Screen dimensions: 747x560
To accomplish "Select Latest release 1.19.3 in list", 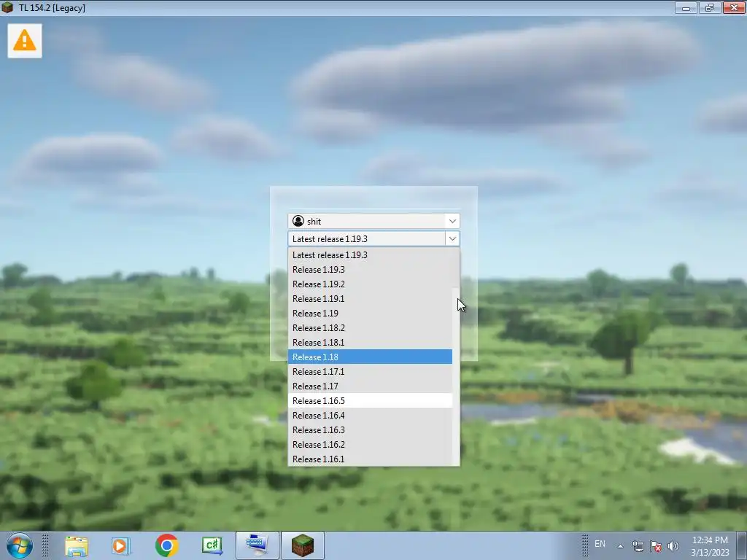I will [x=370, y=254].
